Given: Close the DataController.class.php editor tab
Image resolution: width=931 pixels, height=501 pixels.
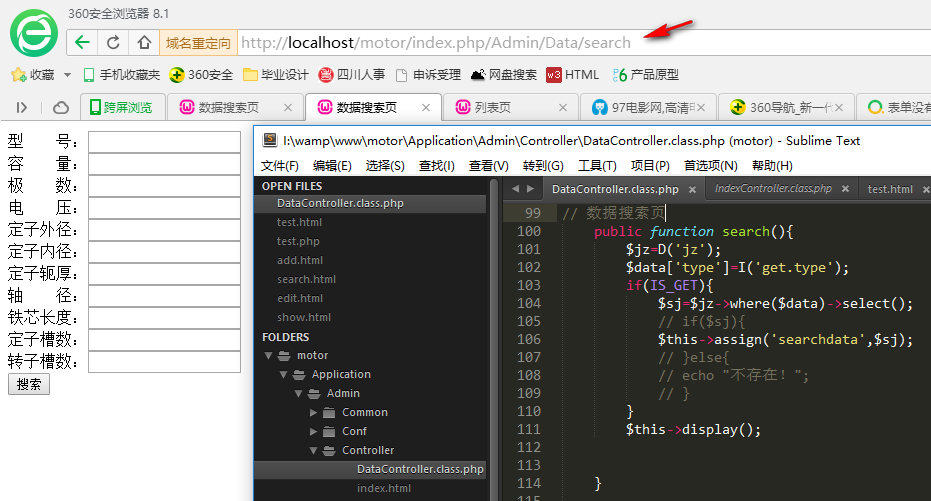Looking at the screenshot, I should point(692,189).
